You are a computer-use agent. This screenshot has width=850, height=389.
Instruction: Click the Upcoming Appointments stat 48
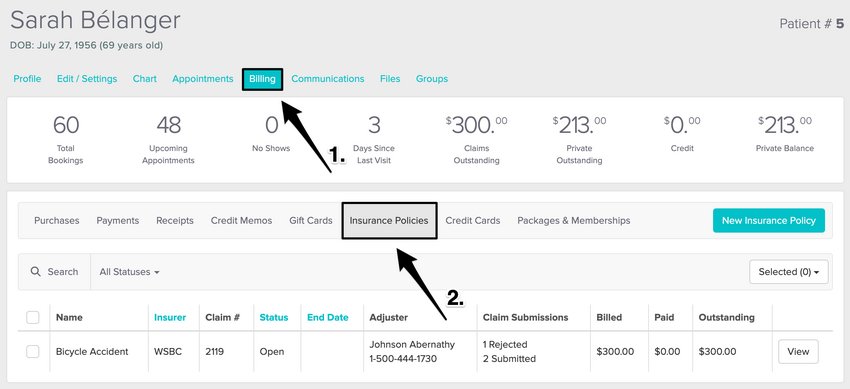click(168, 140)
